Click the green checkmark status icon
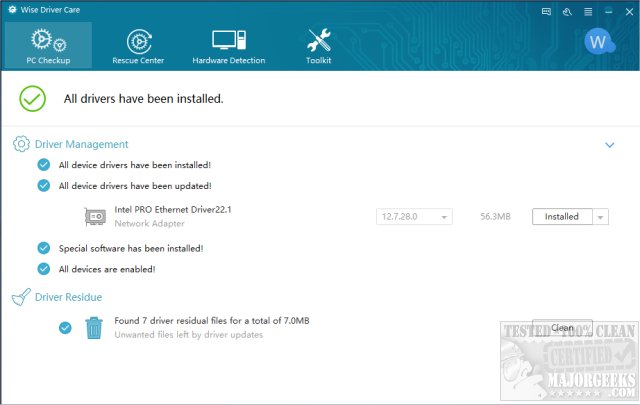The height and width of the screenshot is (405, 640). 33,98
